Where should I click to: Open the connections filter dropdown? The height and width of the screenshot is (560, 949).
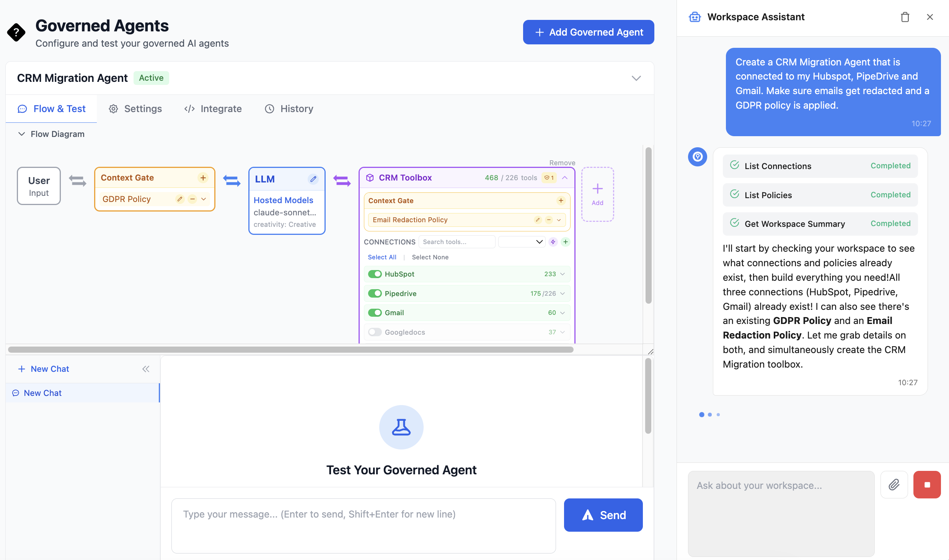tap(522, 242)
